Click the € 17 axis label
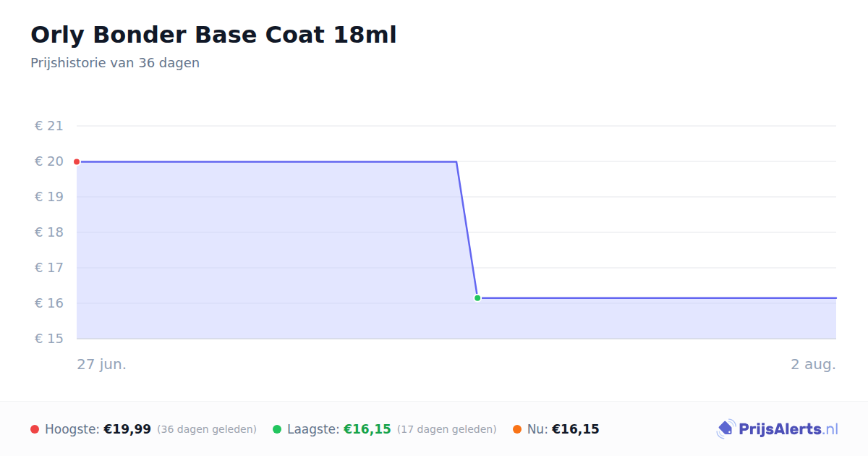Screen dimensions: 868x456 coord(49,268)
